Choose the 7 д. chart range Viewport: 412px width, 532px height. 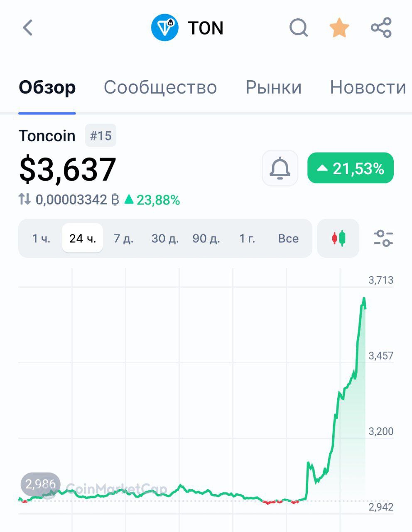pos(123,239)
